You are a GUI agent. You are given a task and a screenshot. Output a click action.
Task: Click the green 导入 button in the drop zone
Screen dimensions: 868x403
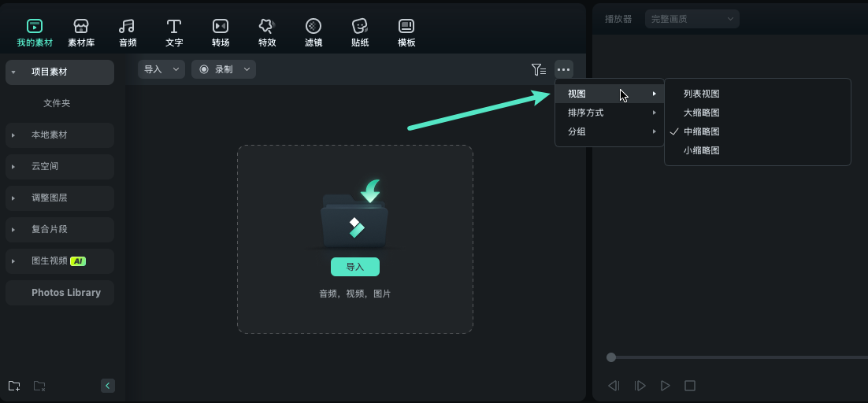coord(355,267)
